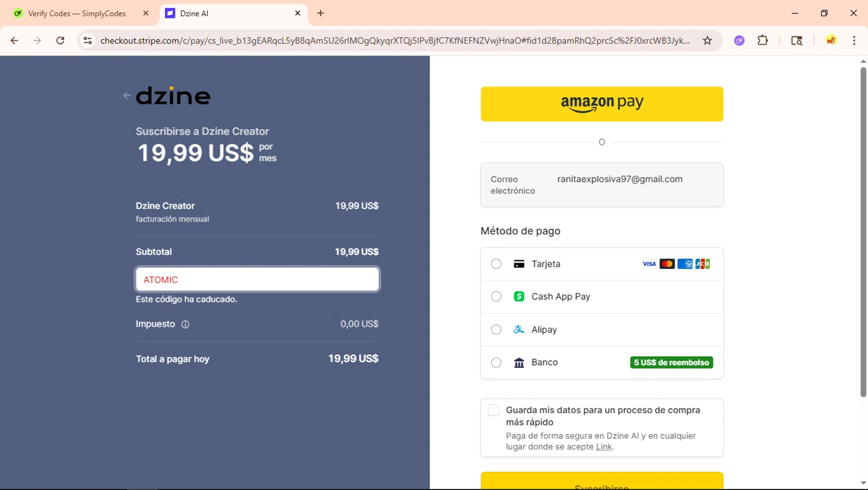The image size is (868, 490).
Task: Reload the Stripe checkout page
Action: point(60,40)
